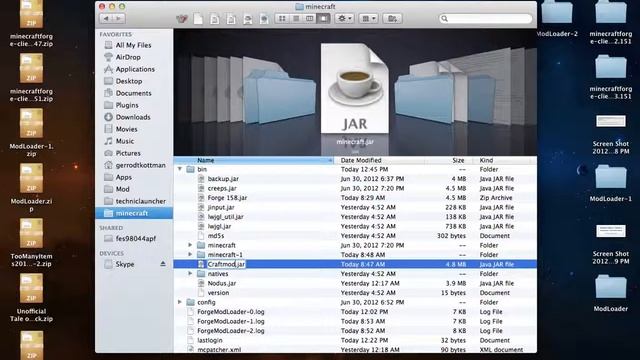Sort by Name column header
This screenshot has width=640, height=360.
point(253,160)
